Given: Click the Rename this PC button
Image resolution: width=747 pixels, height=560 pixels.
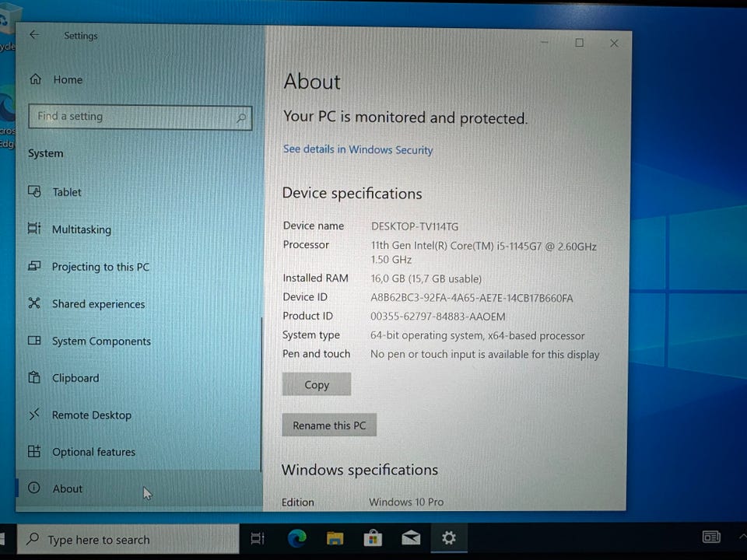Looking at the screenshot, I should pyautogui.click(x=328, y=425).
